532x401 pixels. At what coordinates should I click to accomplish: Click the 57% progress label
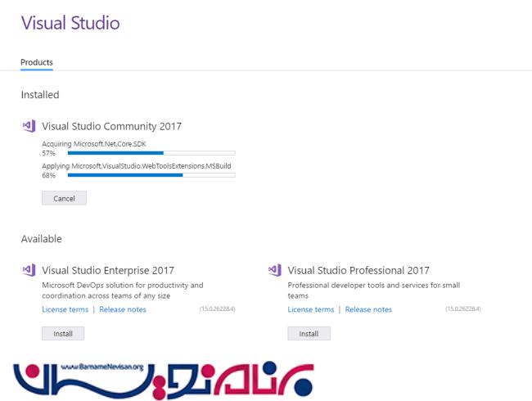48,153
